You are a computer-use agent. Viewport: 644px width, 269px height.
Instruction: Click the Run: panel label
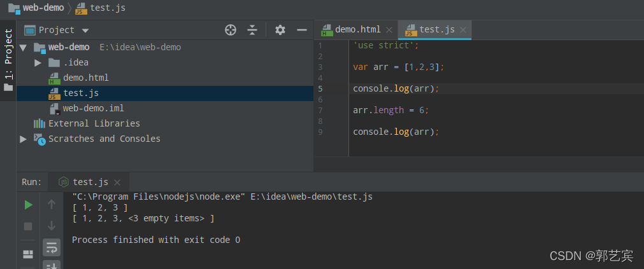[x=32, y=182]
